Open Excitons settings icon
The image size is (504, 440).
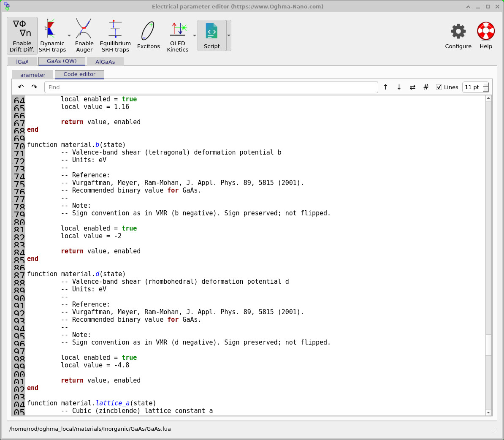click(x=148, y=35)
